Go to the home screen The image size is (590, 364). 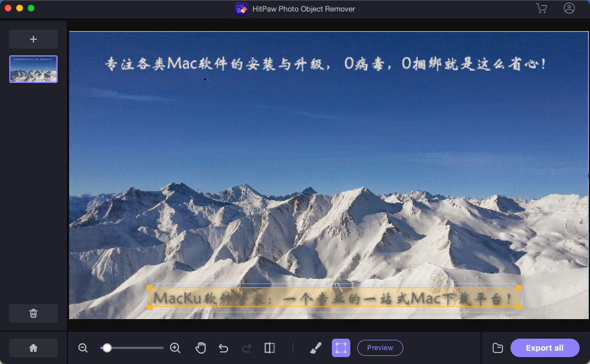pyautogui.click(x=33, y=348)
